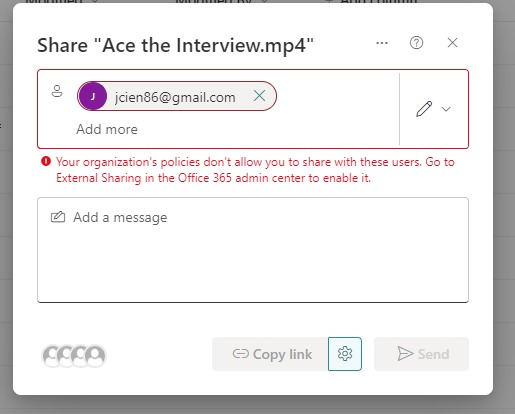The image size is (515, 414).
Task: Click the person icon beside recipients
Action: [57, 91]
